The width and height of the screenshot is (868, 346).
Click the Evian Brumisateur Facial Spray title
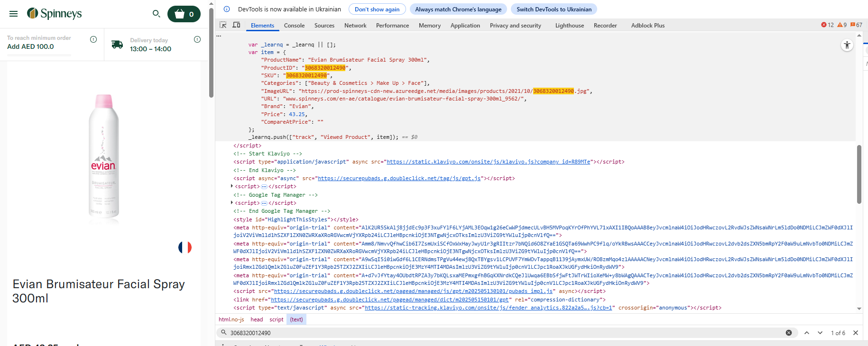(99, 291)
